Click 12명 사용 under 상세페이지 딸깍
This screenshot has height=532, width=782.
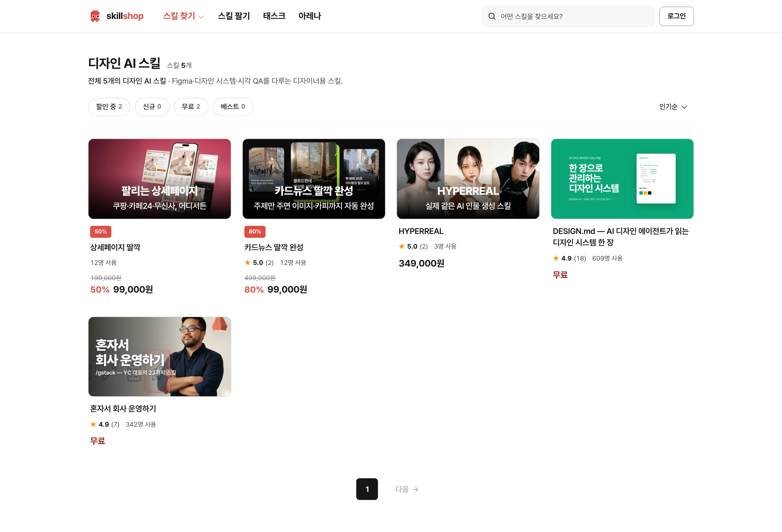click(x=103, y=262)
